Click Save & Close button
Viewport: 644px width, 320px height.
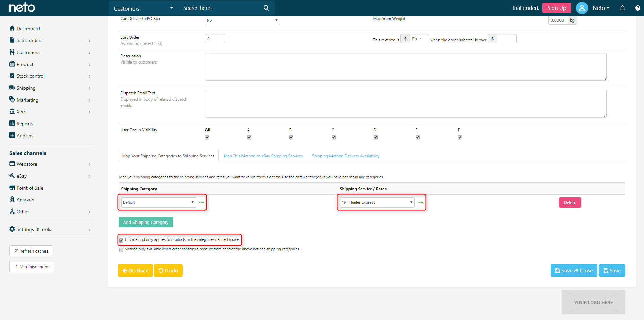pos(574,270)
